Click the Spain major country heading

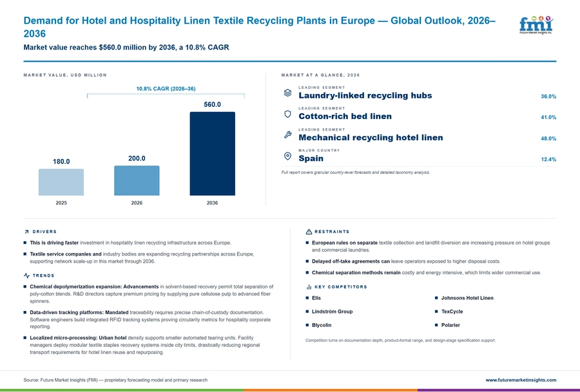point(311,158)
